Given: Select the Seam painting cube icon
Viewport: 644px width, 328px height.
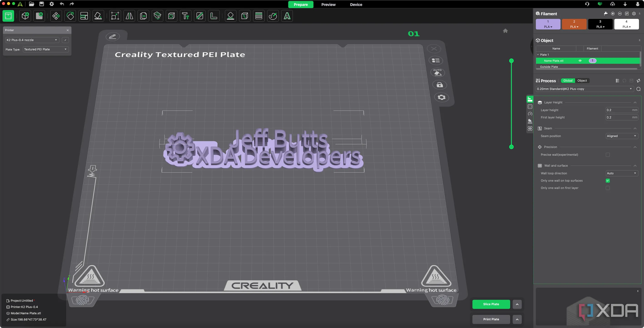Looking at the screenshot, I should click(245, 16).
